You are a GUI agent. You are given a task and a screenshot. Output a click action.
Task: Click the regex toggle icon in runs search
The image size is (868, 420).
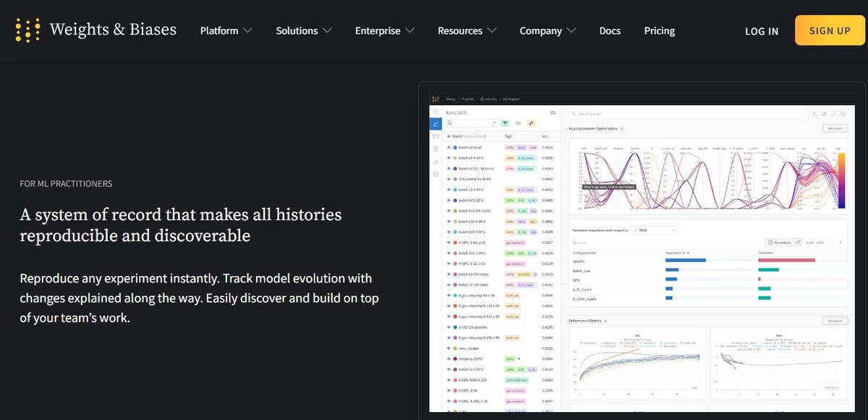(x=493, y=124)
